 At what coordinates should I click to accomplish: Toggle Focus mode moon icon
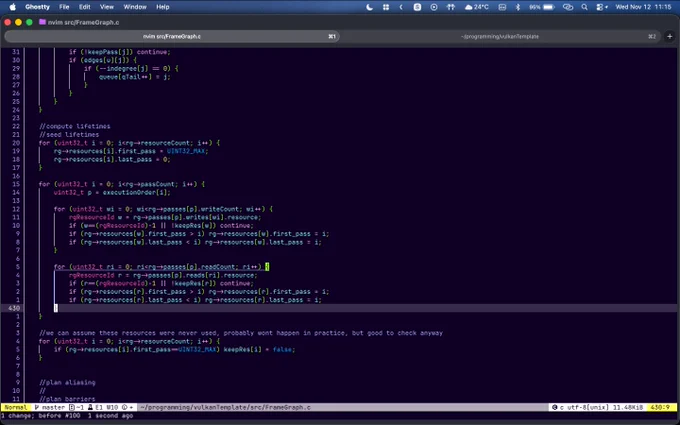[369, 7]
